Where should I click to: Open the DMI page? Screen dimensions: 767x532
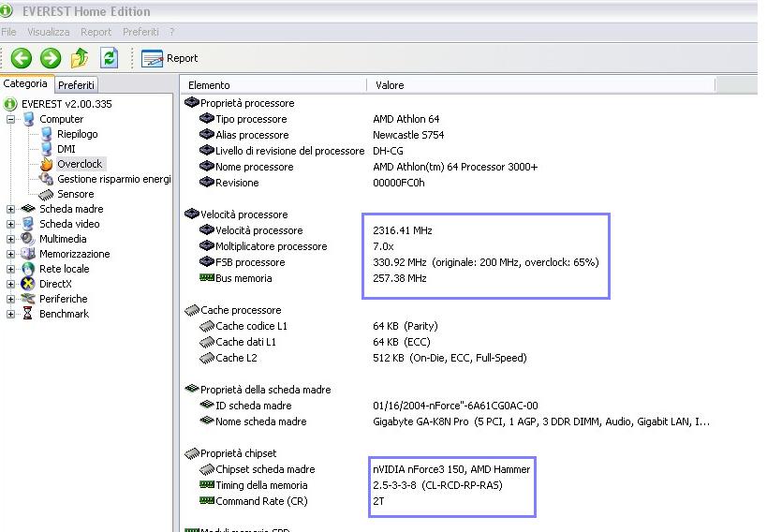tap(66, 149)
